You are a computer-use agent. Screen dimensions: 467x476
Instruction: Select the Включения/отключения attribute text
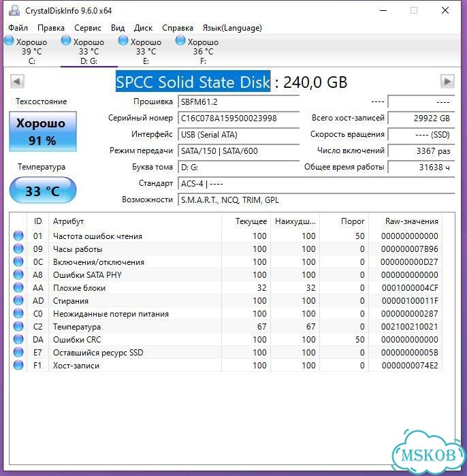99,262
